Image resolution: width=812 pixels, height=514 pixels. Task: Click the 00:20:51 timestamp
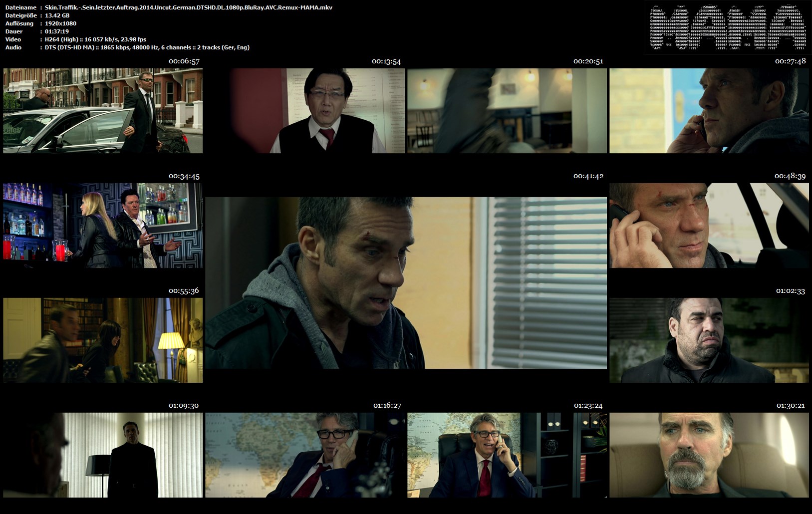click(x=588, y=61)
